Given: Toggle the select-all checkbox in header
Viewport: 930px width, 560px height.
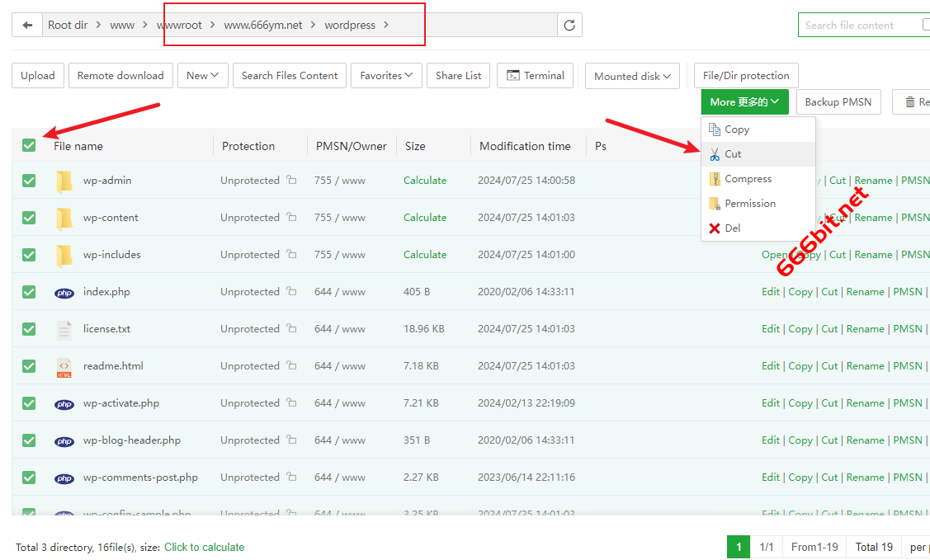Looking at the screenshot, I should pyautogui.click(x=29, y=145).
